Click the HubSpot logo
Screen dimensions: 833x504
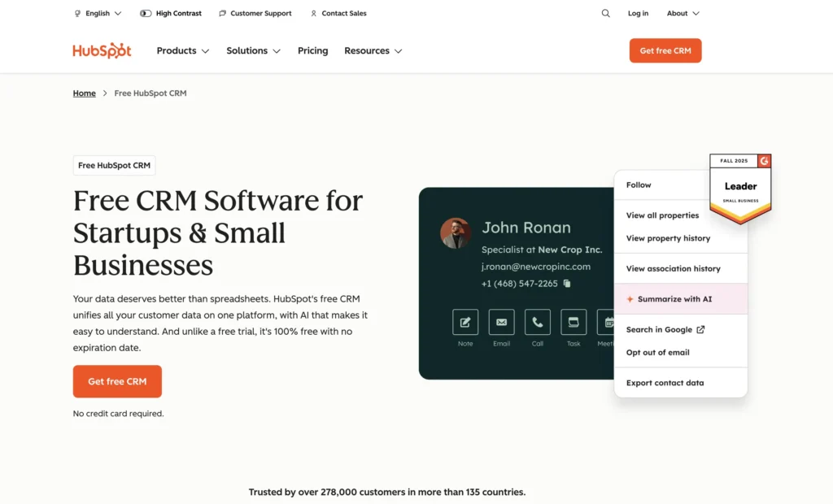coord(102,50)
